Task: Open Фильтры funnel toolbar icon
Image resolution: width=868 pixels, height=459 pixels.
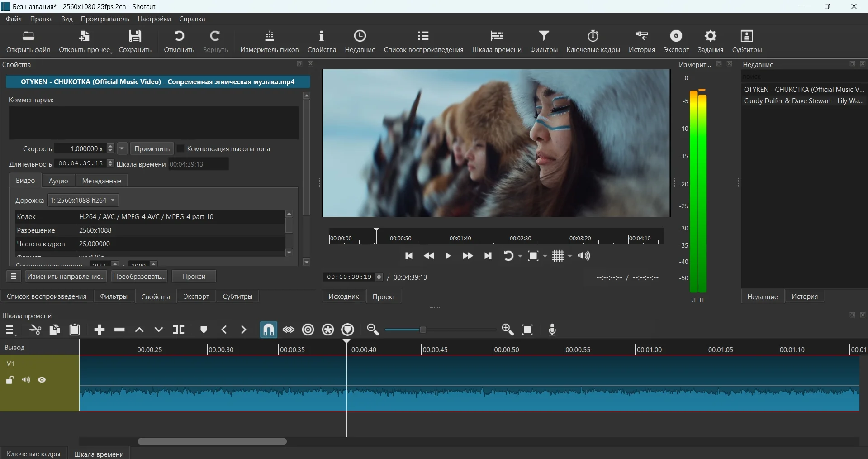Action: point(544,42)
